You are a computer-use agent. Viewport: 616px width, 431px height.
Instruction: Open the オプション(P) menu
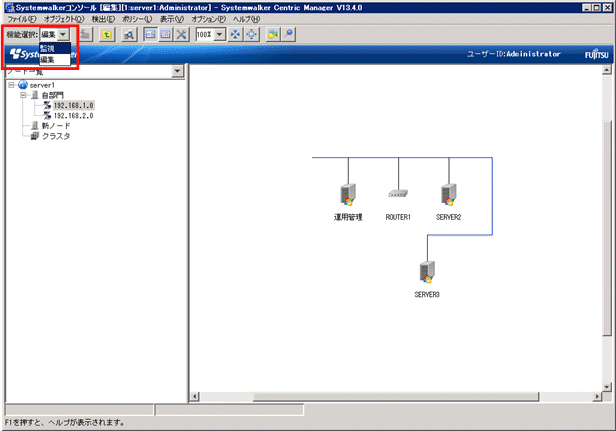209,19
